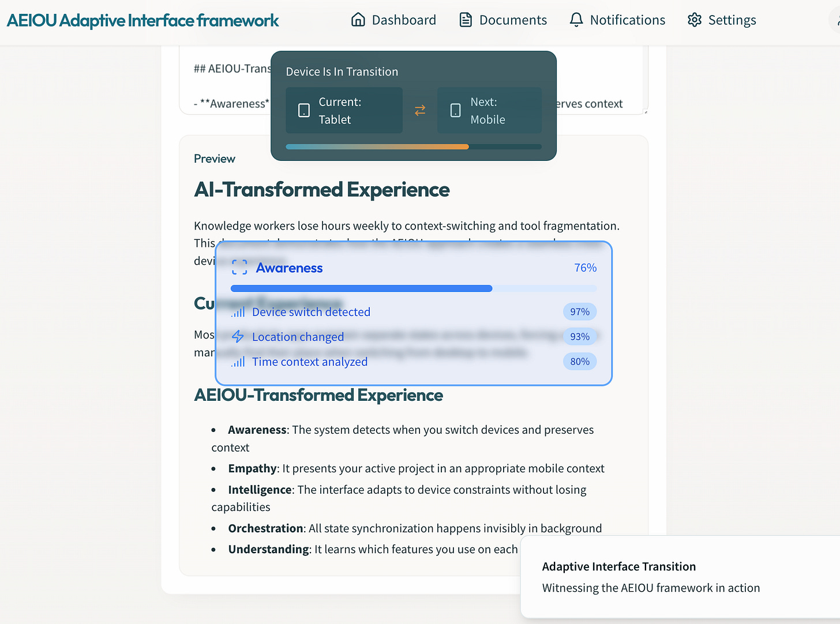Click the 97% confidence badge
The width and height of the screenshot is (840, 624).
tap(580, 312)
